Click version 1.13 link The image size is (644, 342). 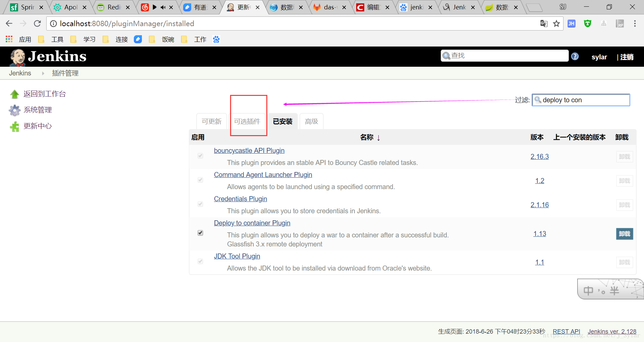(540, 234)
